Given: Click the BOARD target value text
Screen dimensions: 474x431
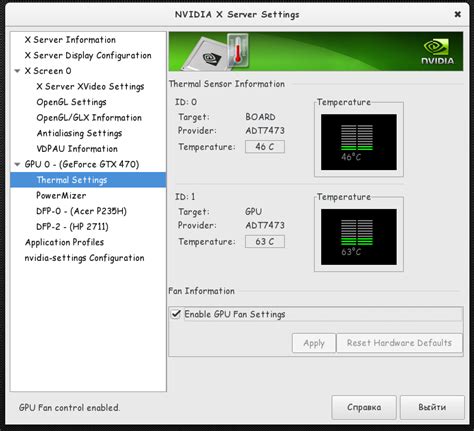Looking at the screenshot, I should coord(260,117).
